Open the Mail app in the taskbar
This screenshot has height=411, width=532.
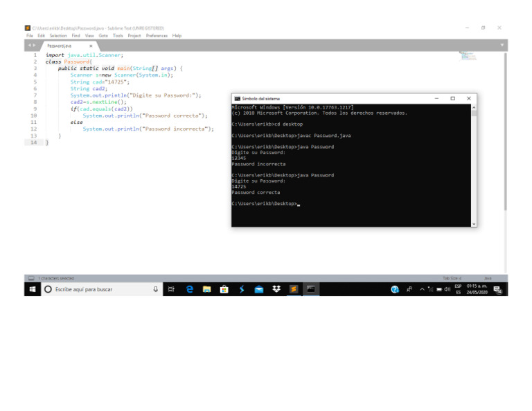(x=258, y=289)
